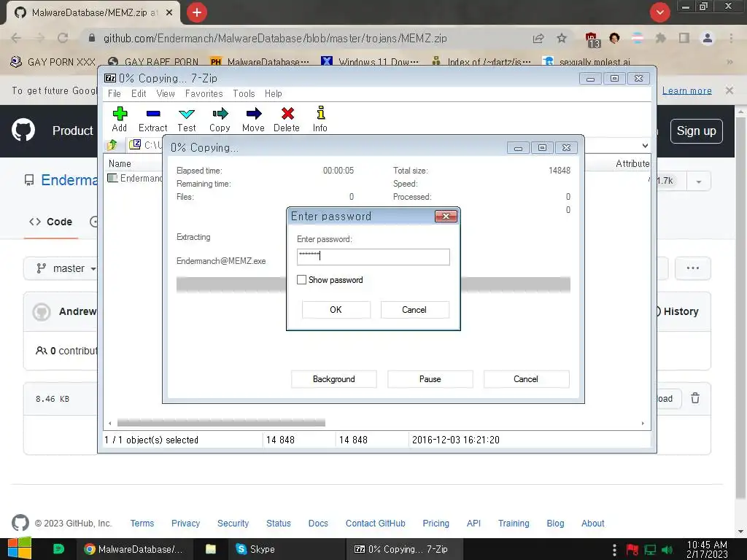Enable the Show password checkbox
The height and width of the screenshot is (560, 747).
pyautogui.click(x=301, y=280)
